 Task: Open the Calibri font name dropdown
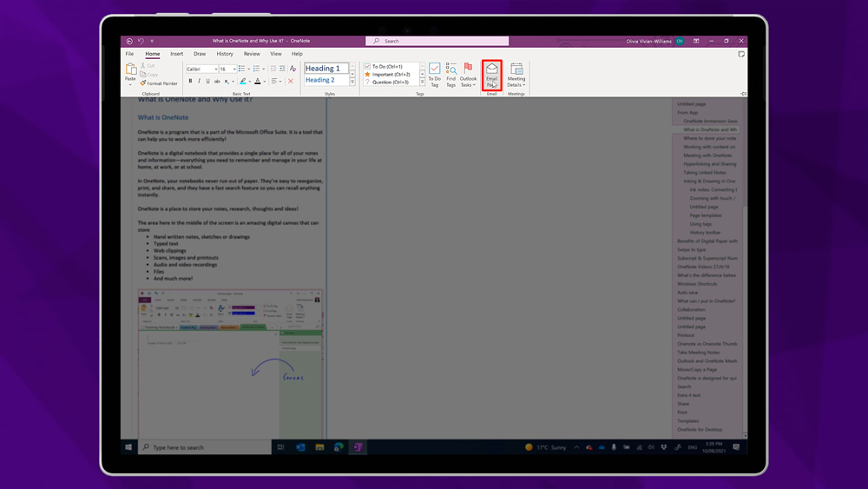[216, 69]
